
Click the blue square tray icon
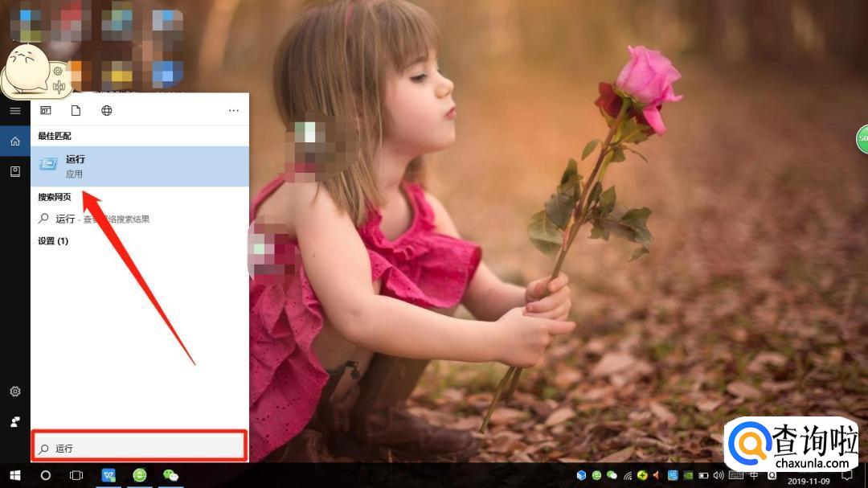pyautogui.click(x=673, y=475)
